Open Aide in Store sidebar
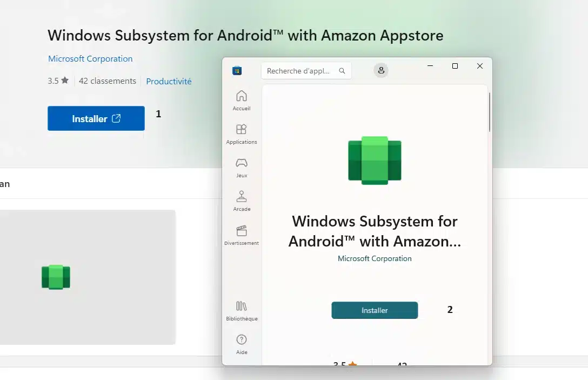 242,344
